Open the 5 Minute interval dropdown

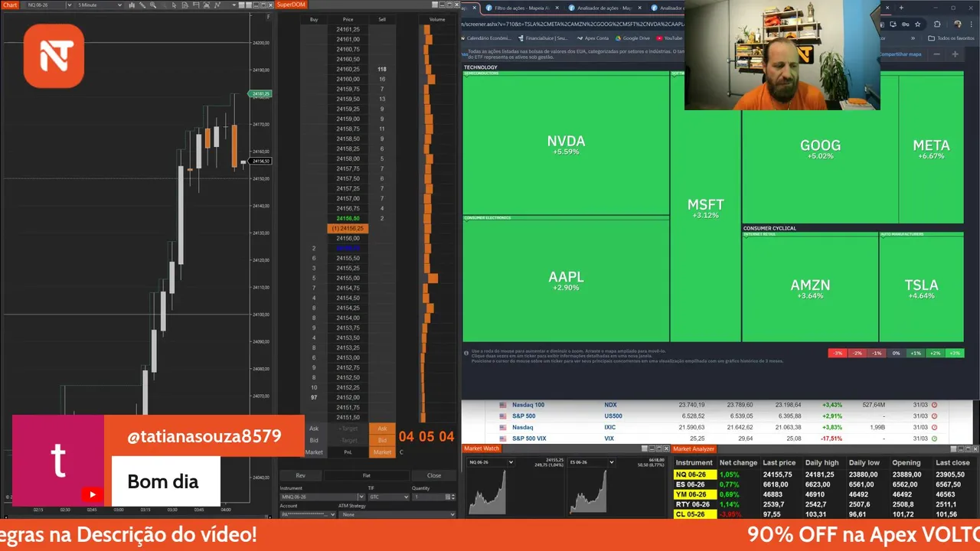pyautogui.click(x=100, y=5)
